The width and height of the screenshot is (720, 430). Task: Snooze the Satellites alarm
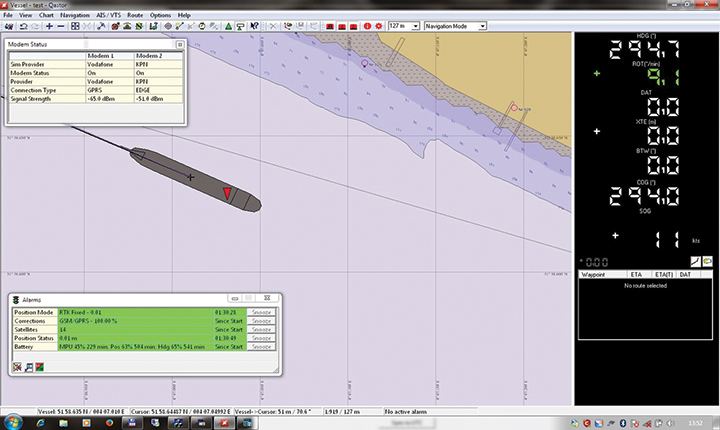(261, 329)
